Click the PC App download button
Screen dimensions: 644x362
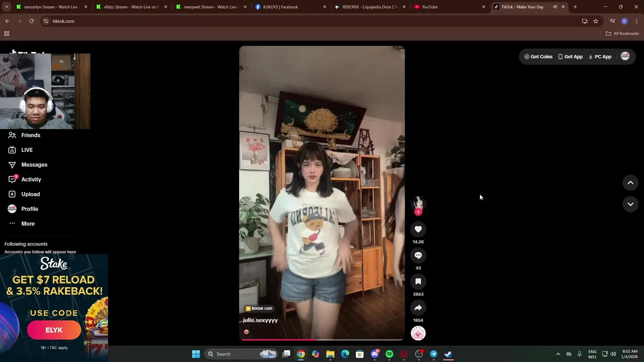click(600, 57)
